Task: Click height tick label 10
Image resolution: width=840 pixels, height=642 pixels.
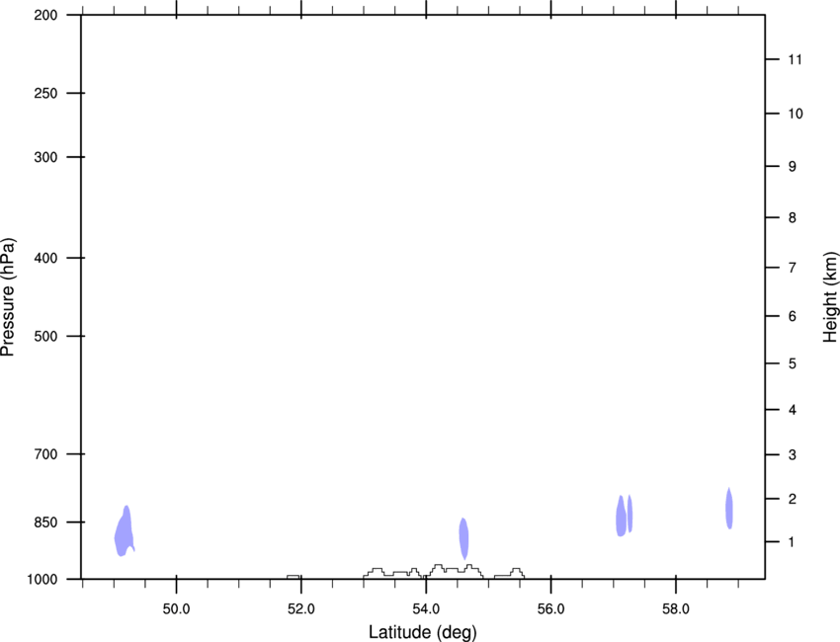Action: [795, 114]
